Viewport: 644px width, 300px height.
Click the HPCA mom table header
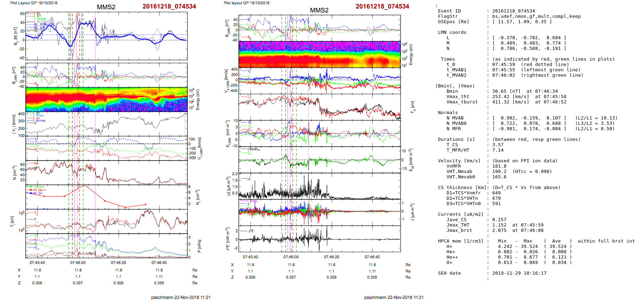coord(461,241)
